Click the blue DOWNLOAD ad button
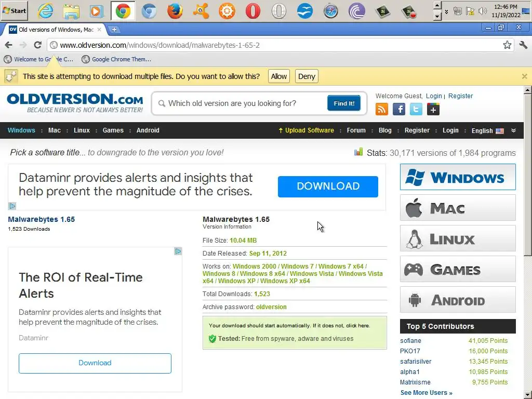This screenshot has height=399, width=532. (328, 187)
